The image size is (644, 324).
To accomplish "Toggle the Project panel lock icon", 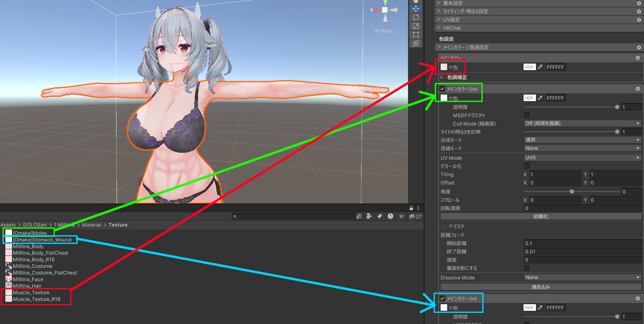I will 411,208.
